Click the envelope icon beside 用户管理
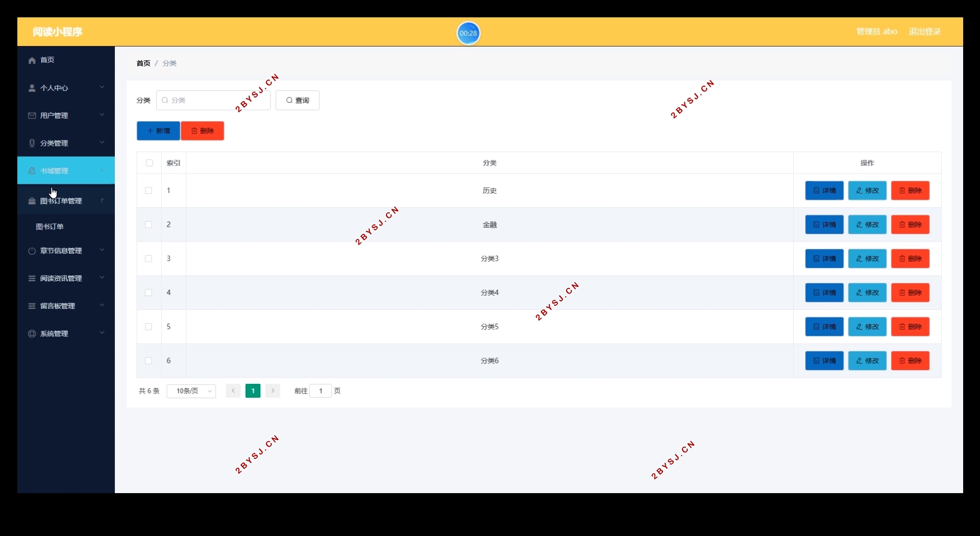 point(32,115)
